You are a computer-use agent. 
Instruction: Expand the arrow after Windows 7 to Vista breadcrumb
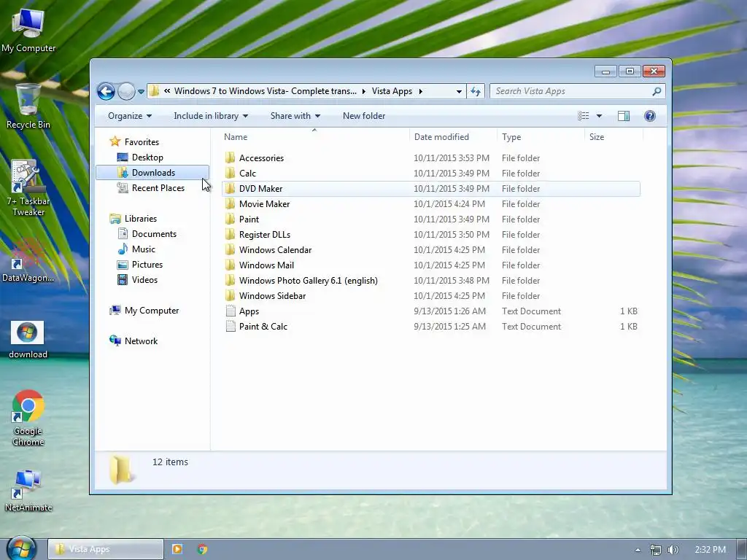coord(363,91)
